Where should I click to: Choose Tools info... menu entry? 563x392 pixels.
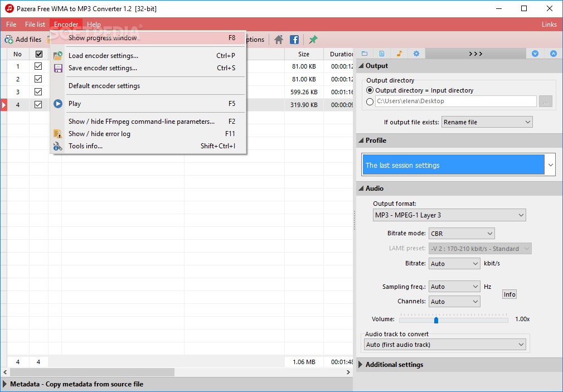(148, 146)
